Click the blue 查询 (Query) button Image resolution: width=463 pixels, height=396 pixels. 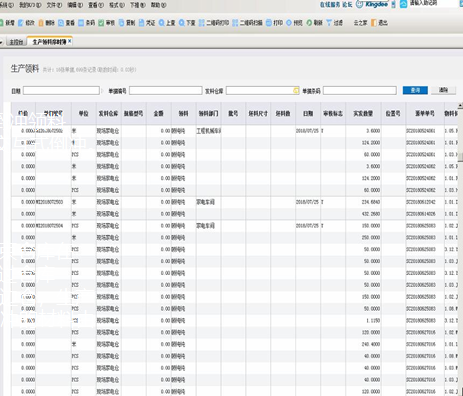415,90
